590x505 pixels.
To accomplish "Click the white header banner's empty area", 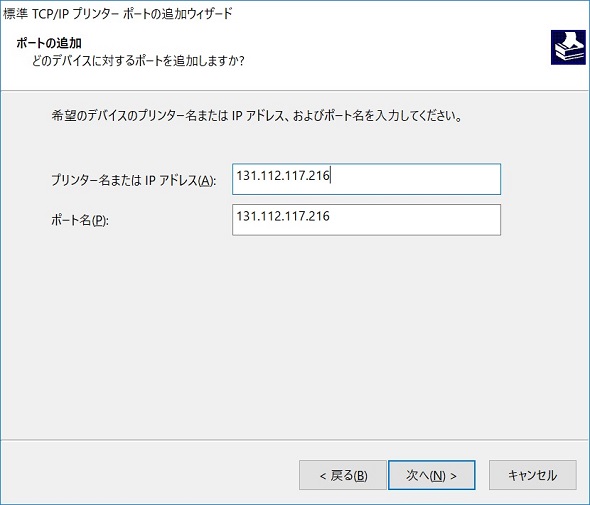I will tap(395, 49).
